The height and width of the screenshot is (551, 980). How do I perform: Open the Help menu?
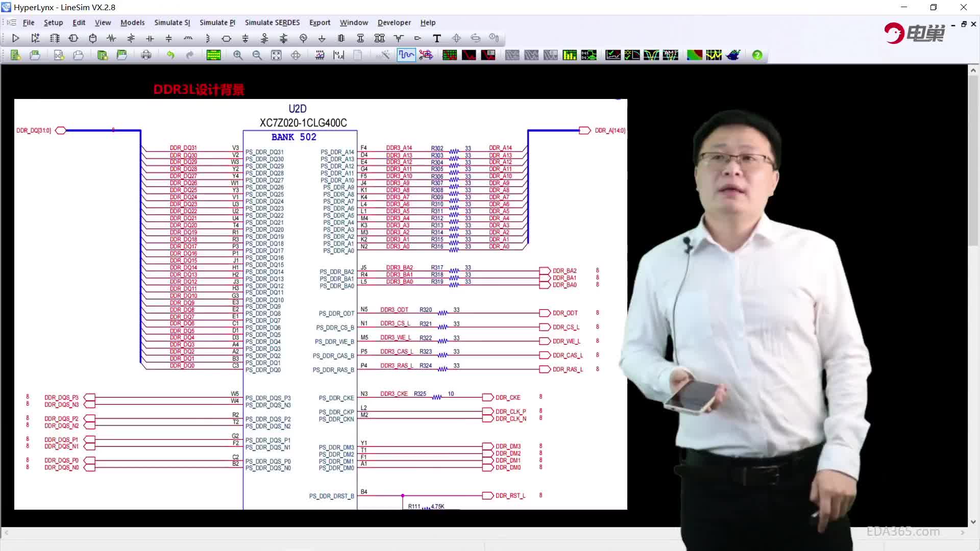point(428,22)
